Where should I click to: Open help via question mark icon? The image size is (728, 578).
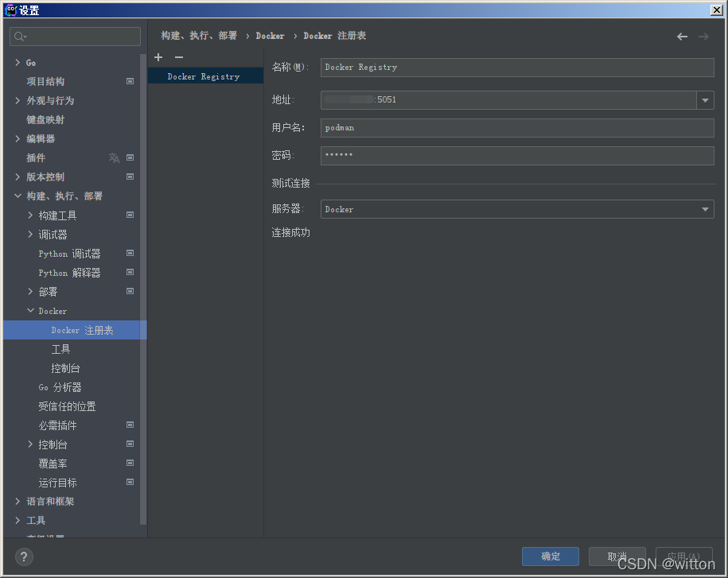pyautogui.click(x=24, y=557)
